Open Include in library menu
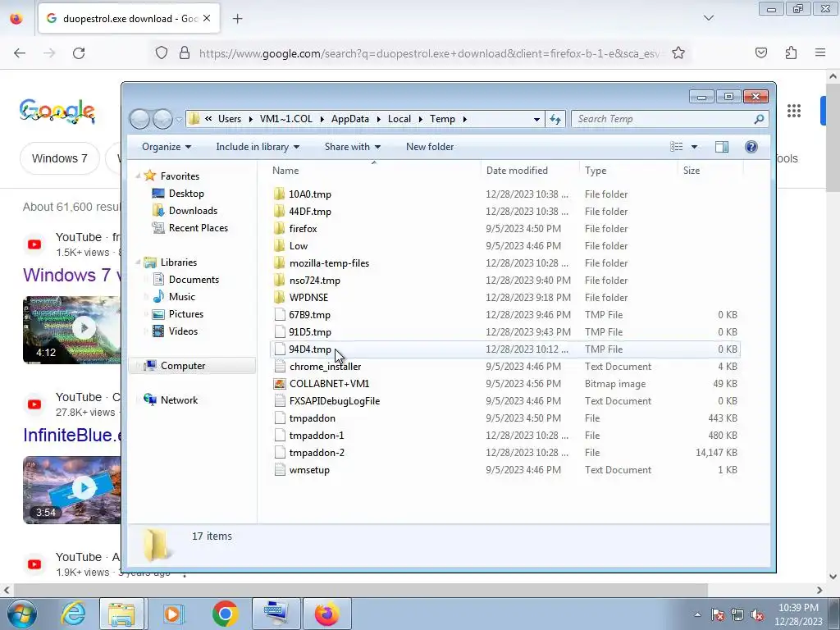The image size is (840, 630). [x=258, y=147]
